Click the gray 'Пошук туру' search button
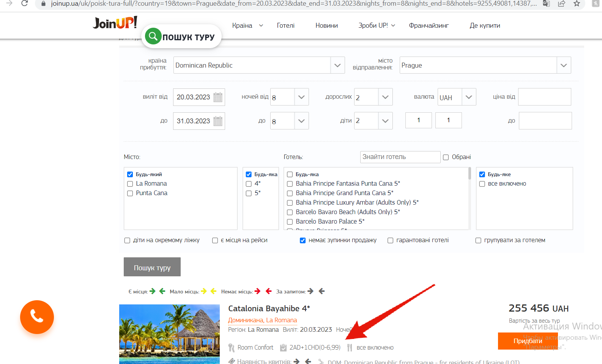The image size is (602, 364). [x=152, y=267]
